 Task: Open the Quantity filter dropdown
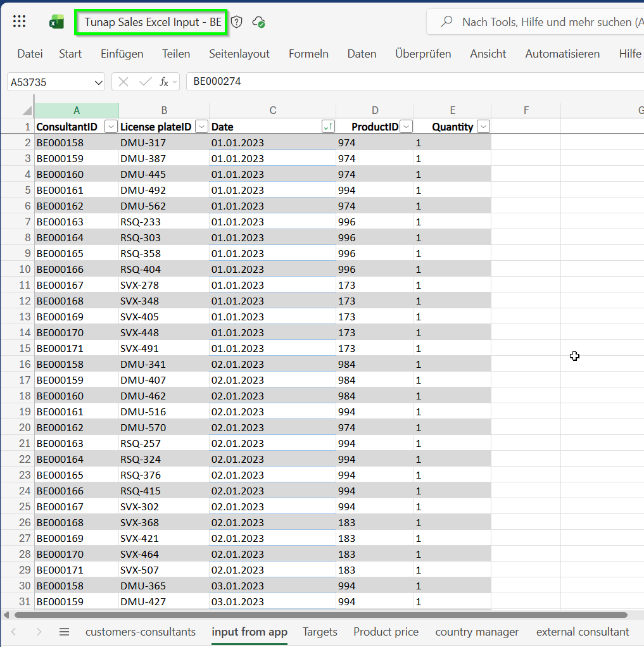click(483, 127)
